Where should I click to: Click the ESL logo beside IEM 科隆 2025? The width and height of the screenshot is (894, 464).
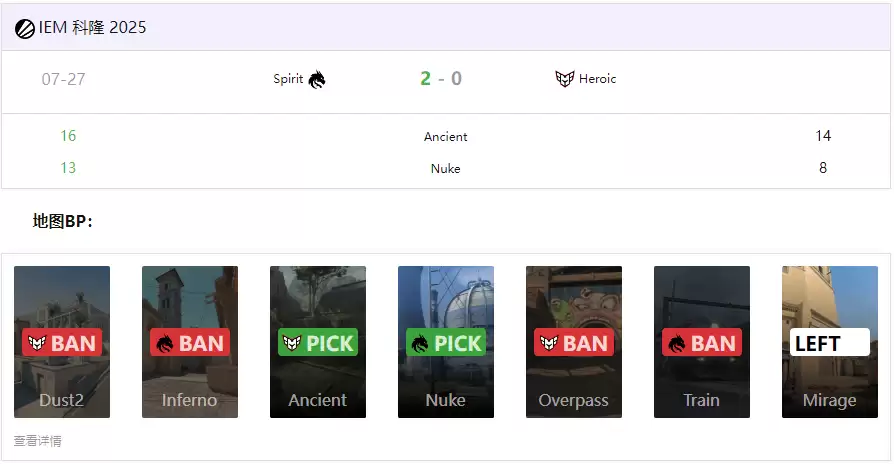tap(25, 28)
